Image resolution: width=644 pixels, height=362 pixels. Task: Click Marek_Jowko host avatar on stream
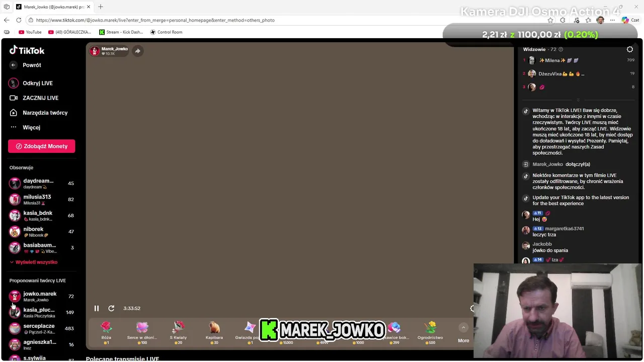(x=95, y=51)
